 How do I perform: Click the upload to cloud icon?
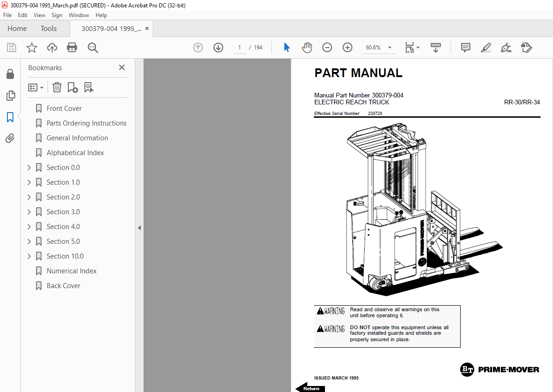[x=52, y=48]
